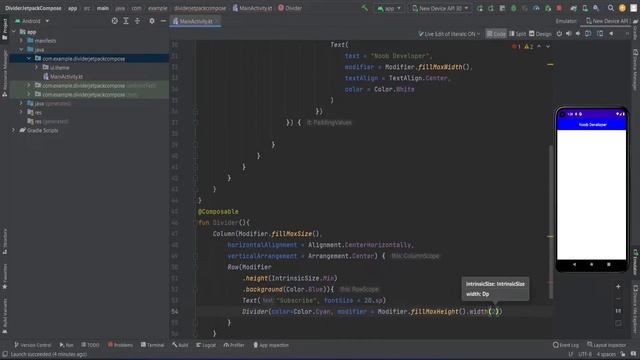Open the Device Manager phone icon in toolbar
The height and width of the screenshot is (360, 640).
585,8
